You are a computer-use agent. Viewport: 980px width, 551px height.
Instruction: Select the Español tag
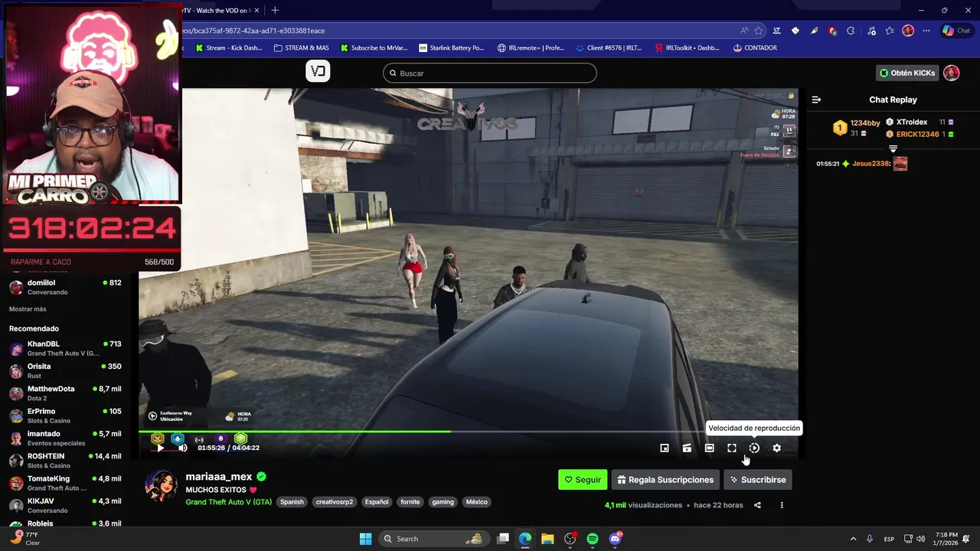pos(377,502)
